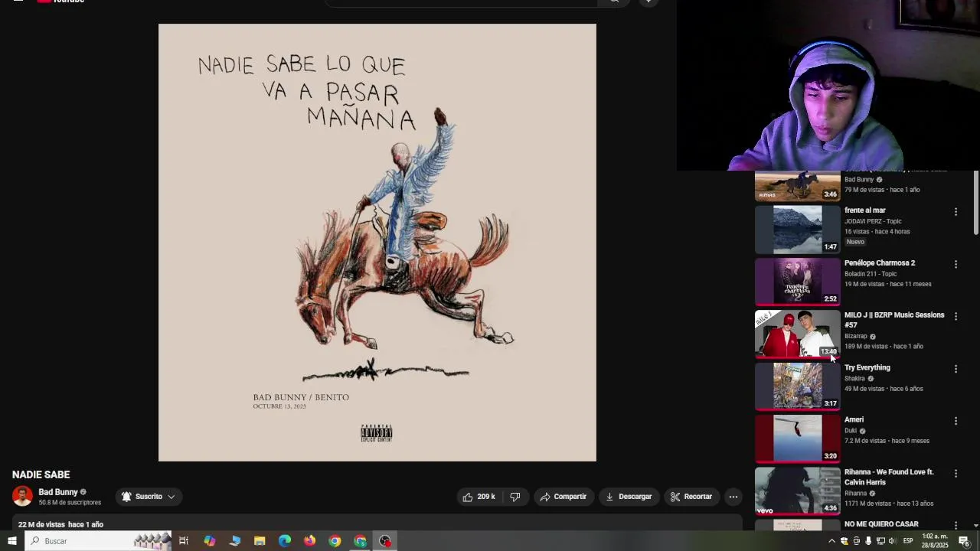Open the notification center with 6 notifications
This screenshot has width=980, height=551.
(x=964, y=541)
